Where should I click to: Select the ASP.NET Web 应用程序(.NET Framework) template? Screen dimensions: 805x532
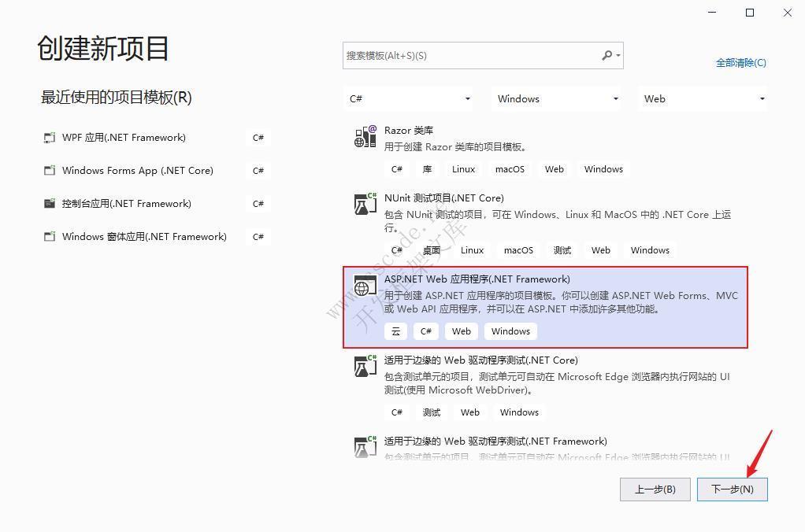pos(543,307)
